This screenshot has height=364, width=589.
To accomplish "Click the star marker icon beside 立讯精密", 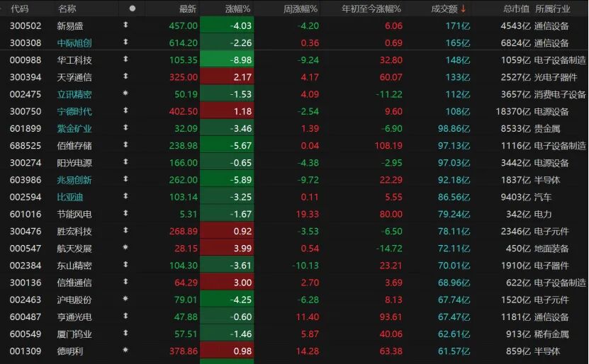I will [126, 93].
